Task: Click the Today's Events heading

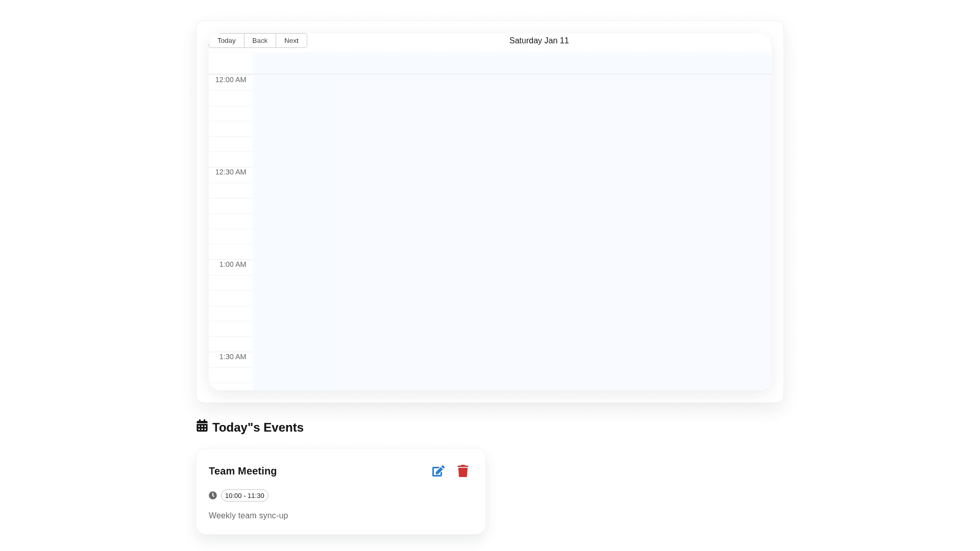Action: pyautogui.click(x=257, y=428)
